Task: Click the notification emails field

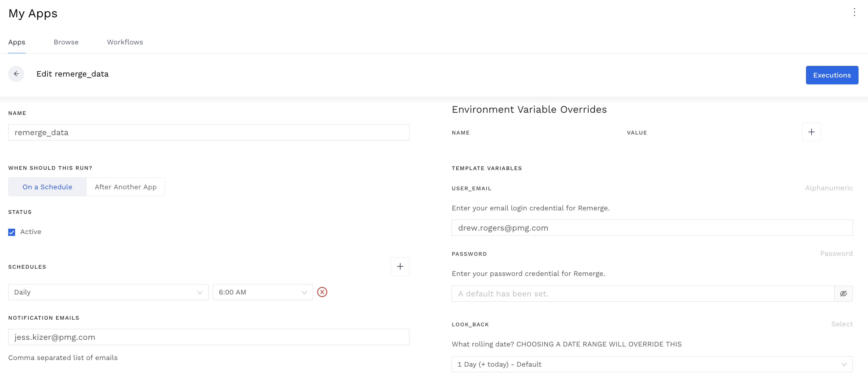Action: coord(208,337)
